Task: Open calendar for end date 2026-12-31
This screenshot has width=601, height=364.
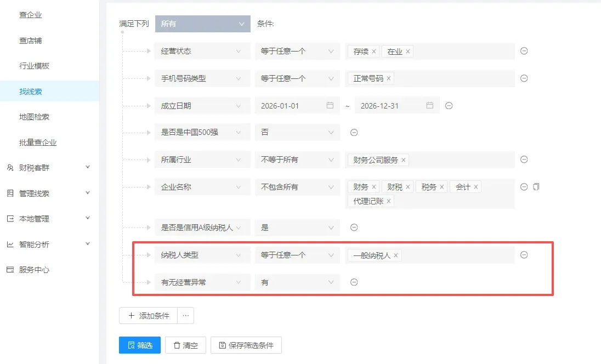Action: click(x=430, y=105)
